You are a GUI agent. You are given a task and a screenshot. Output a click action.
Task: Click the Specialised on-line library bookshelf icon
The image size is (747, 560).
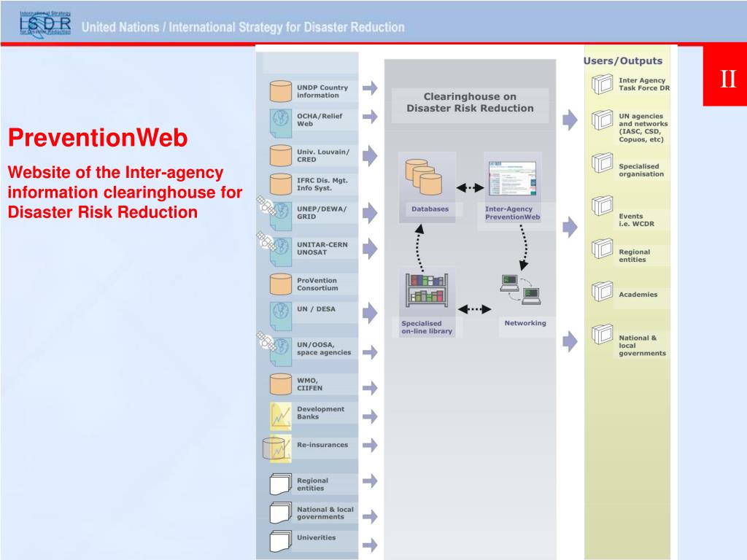pyautogui.click(x=427, y=289)
